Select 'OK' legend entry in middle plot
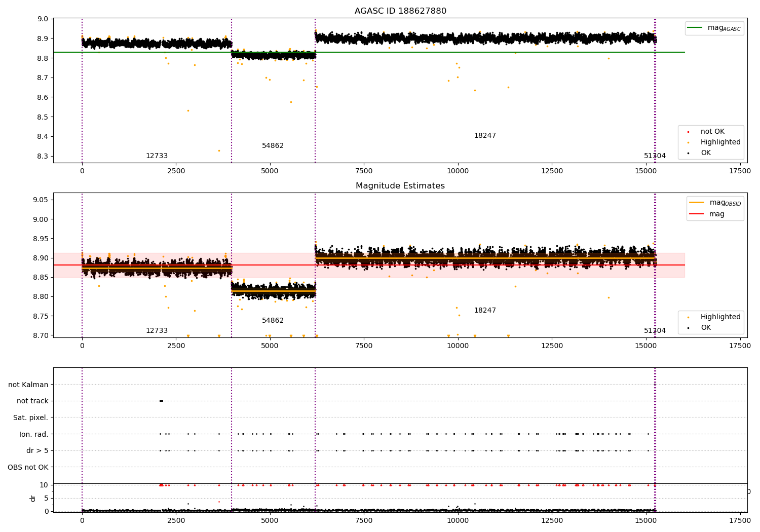This screenshot has height=532, width=760. pyautogui.click(x=705, y=328)
